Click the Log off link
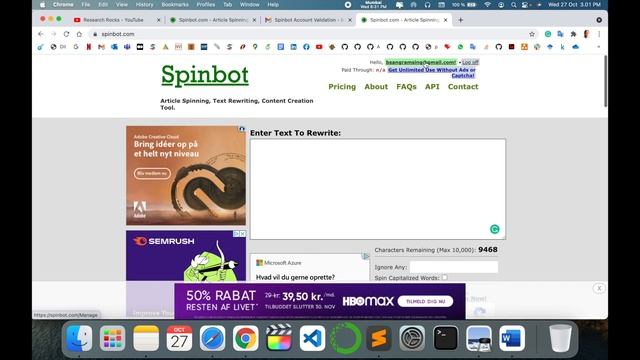 click(470, 62)
